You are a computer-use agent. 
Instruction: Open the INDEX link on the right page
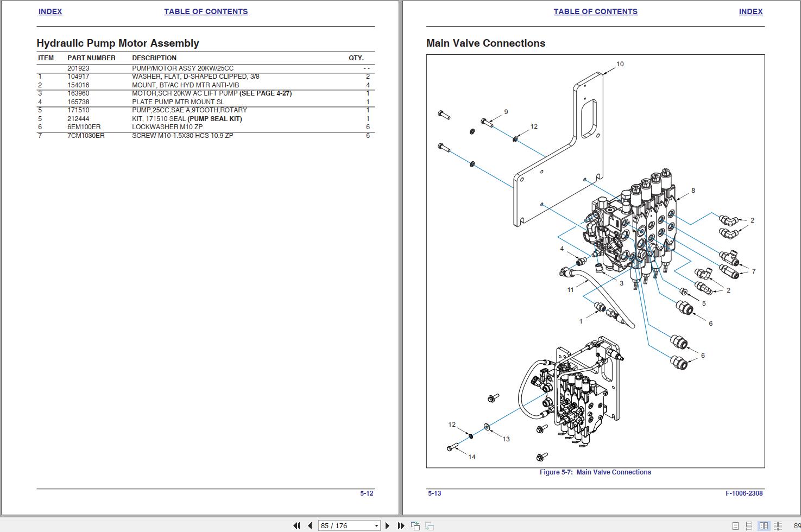pos(750,11)
